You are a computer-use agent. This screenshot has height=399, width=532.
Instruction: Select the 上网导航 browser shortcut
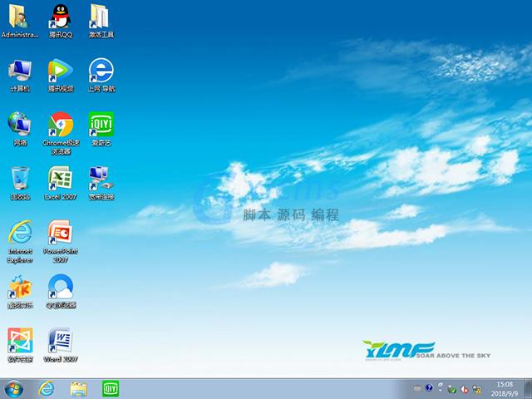click(x=101, y=76)
